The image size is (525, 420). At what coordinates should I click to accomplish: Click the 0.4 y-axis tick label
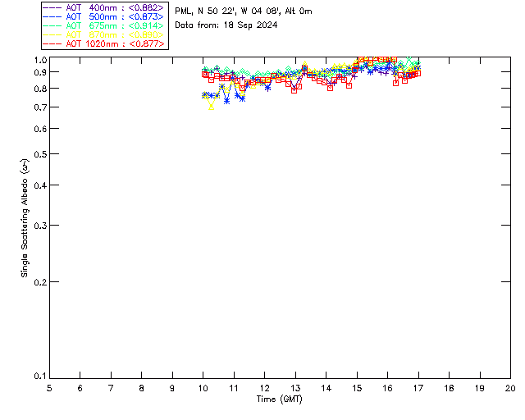click(x=40, y=185)
